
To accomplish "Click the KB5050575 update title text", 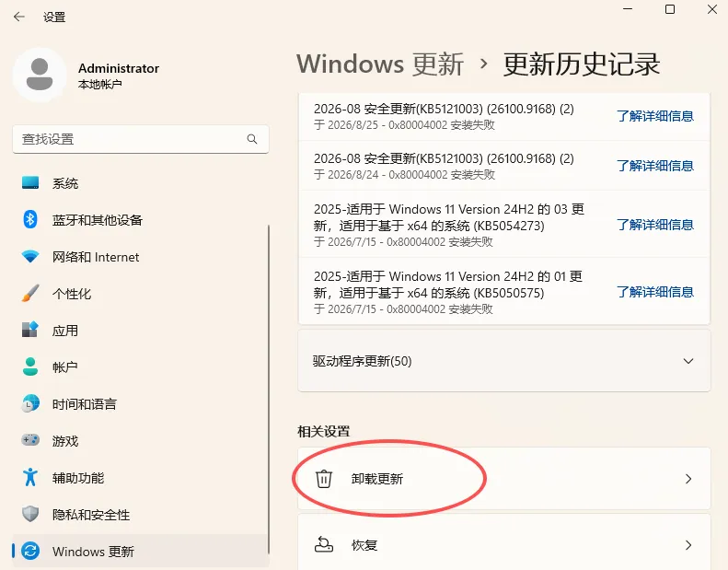I will pos(448,285).
